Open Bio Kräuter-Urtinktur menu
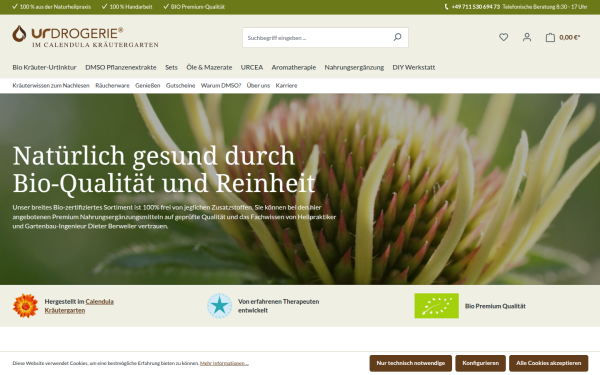The width and height of the screenshot is (600, 375). pos(44,67)
